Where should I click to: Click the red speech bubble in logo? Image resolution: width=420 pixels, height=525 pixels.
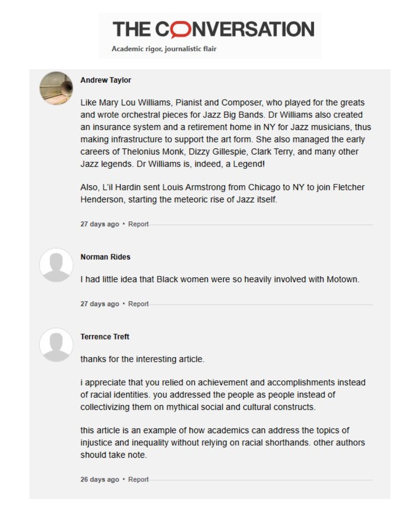[x=181, y=30]
